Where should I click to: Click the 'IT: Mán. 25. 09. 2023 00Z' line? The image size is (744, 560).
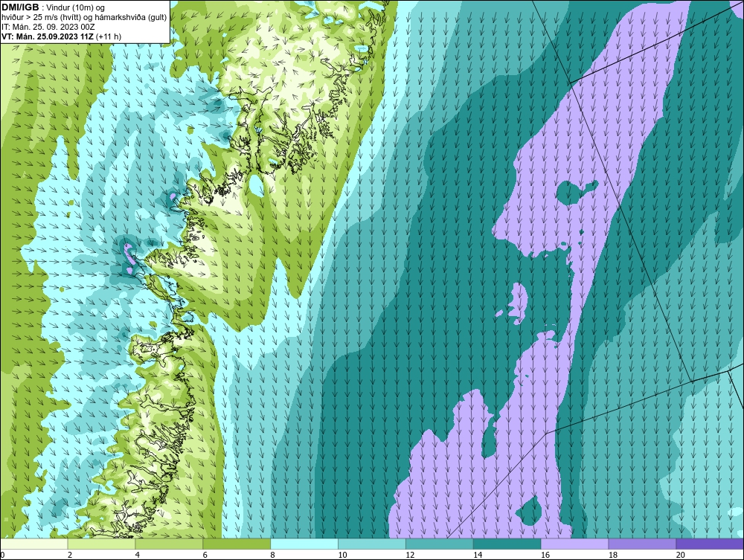tap(48, 27)
